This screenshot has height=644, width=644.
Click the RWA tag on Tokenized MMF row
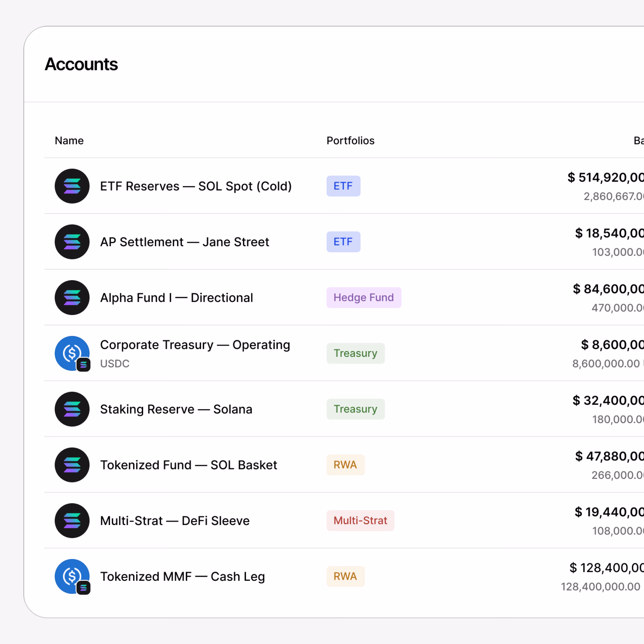click(345, 576)
